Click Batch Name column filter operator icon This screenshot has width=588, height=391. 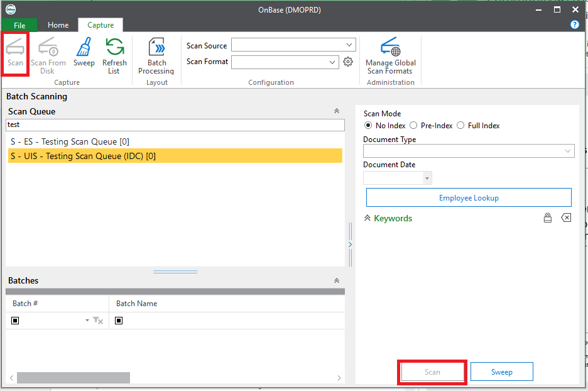click(119, 321)
